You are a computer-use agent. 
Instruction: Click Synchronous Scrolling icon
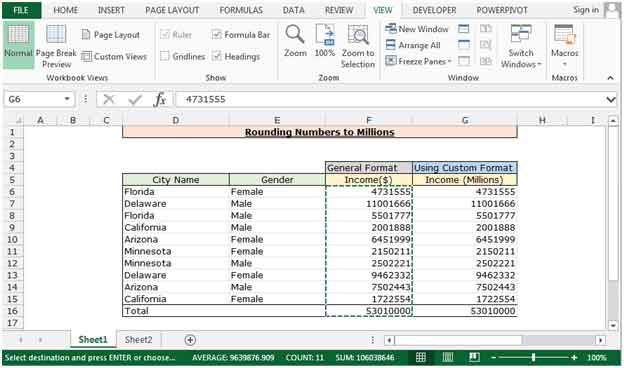click(486, 45)
